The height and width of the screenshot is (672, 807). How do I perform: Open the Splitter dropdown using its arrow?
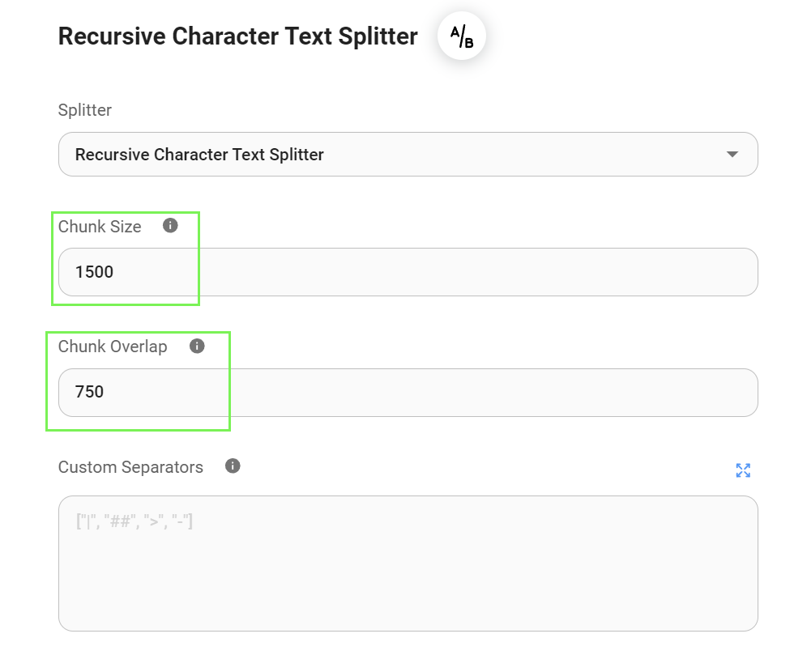pyautogui.click(x=732, y=154)
